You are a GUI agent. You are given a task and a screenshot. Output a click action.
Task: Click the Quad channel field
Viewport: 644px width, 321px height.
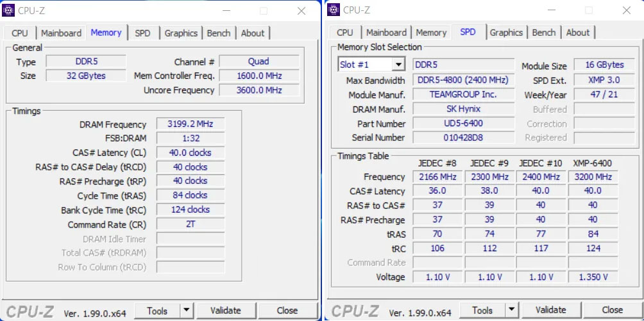(258, 62)
